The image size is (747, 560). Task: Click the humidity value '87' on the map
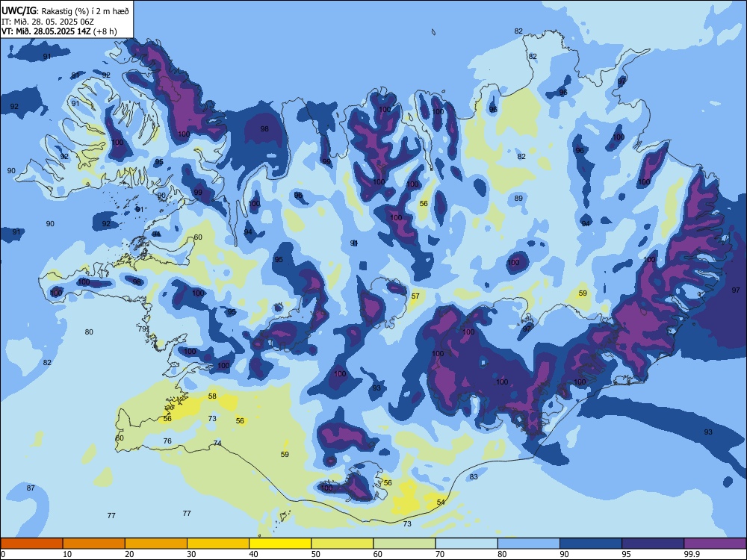(x=31, y=488)
